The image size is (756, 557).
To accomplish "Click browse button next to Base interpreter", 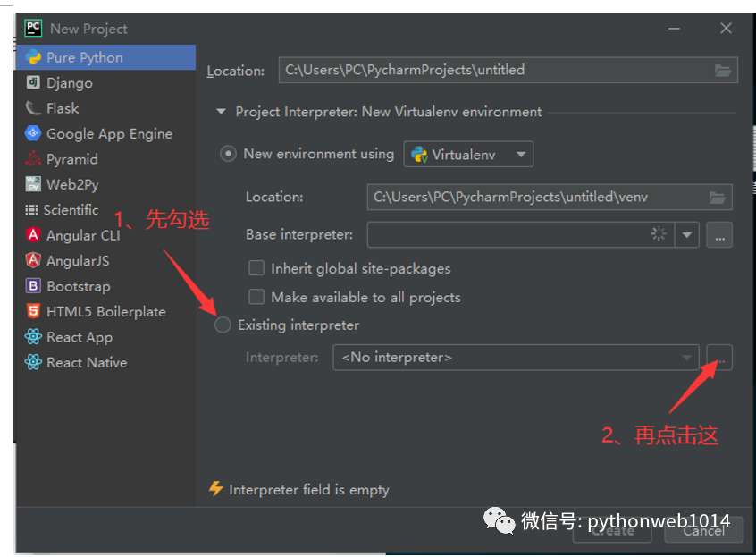I will pos(719,235).
